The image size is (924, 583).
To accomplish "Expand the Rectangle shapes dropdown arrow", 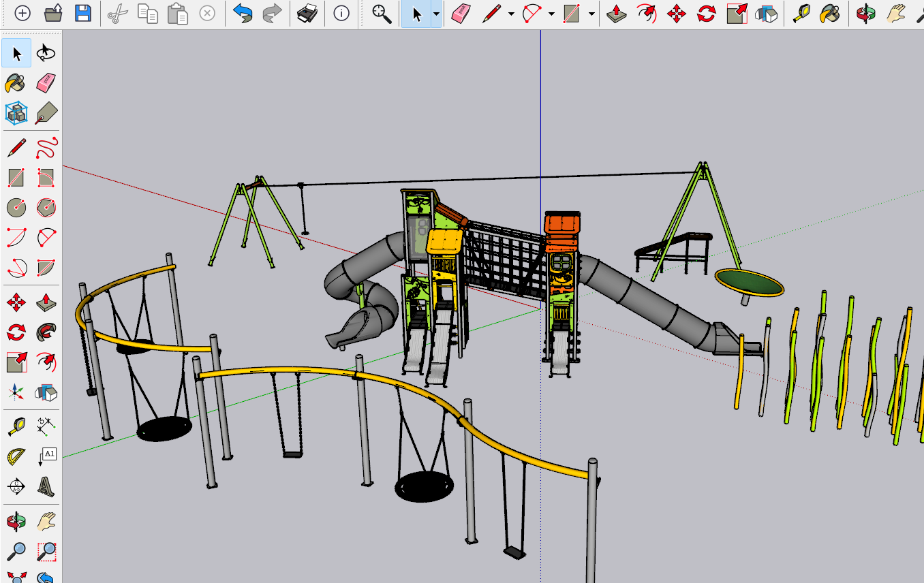I will [x=591, y=14].
